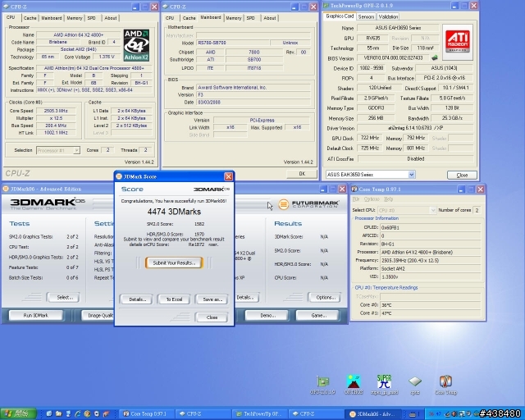Screen dimensions: 525x420
Task: Click the Close button in Score dialog
Action: (212, 317)
